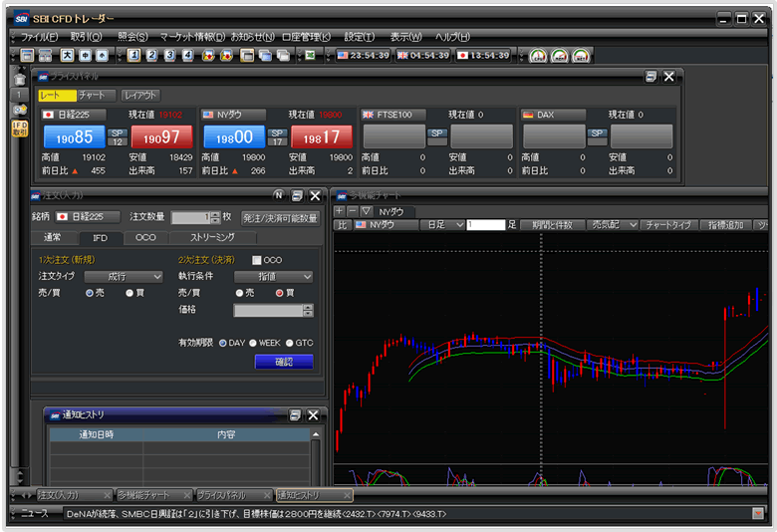Switch to workspace 4 toolbar icon

pyautogui.click(x=187, y=55)
